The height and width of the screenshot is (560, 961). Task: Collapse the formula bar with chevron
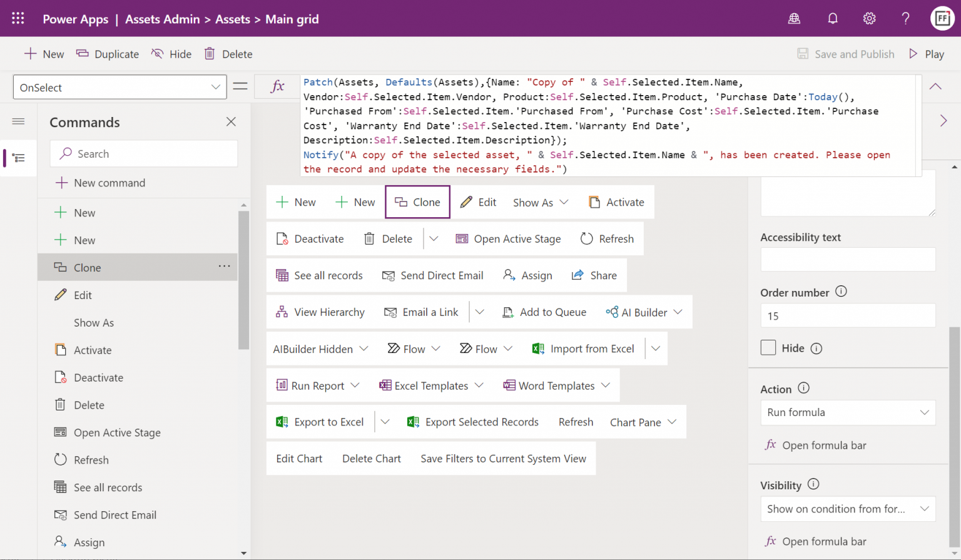pyautogui.click(x=935, y=87)
